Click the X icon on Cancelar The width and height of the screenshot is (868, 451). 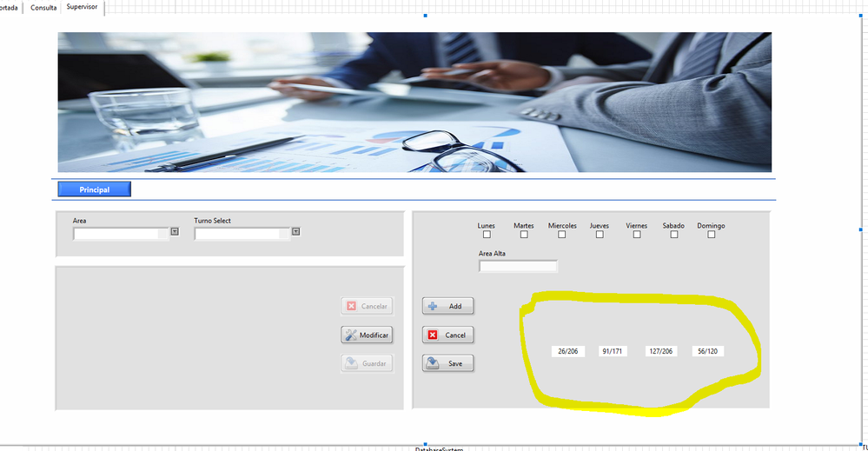[352, 306]
